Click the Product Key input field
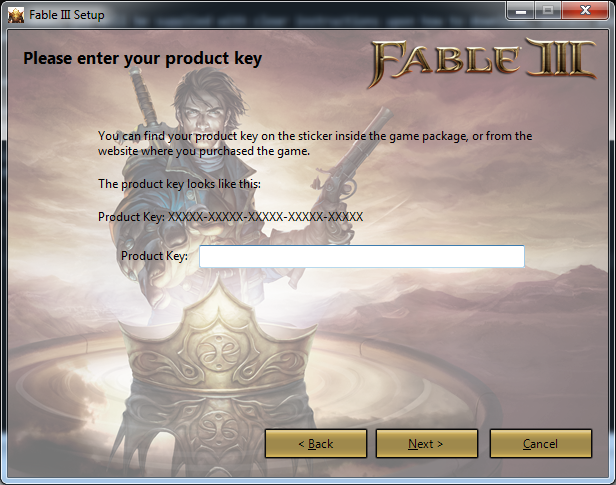 tap(362, 256)
